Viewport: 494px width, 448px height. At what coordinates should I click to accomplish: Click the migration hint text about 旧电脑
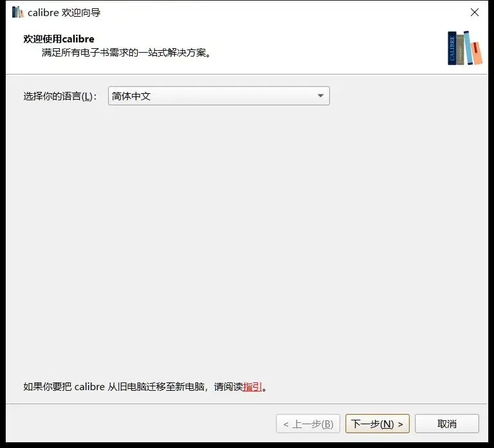pyautogui.click(x=145, y=386)
